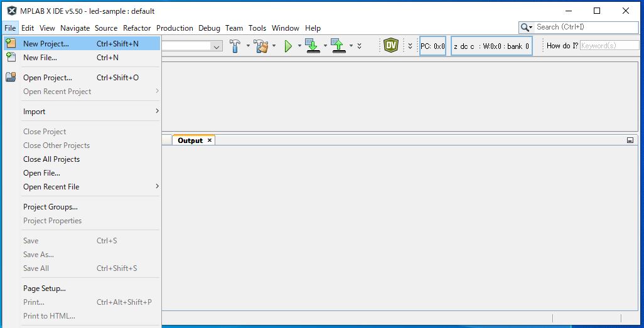Run the project with the green play icon
The image size is (644, 328).
pos(288,46)
